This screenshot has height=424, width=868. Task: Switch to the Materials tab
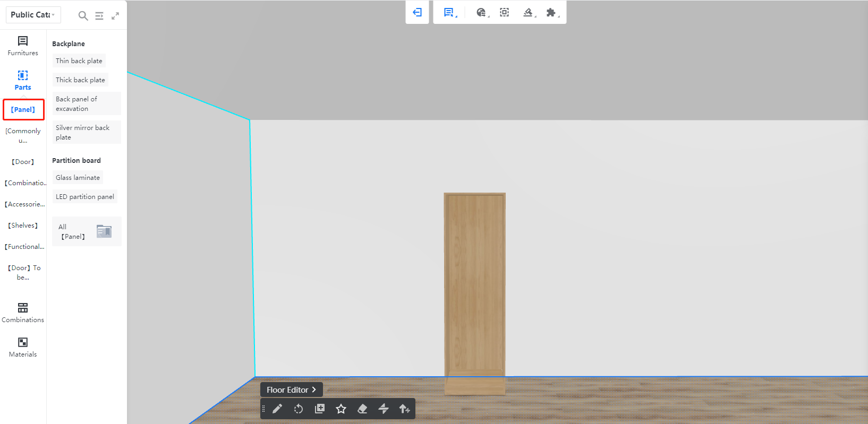click(x=23, y=347)
